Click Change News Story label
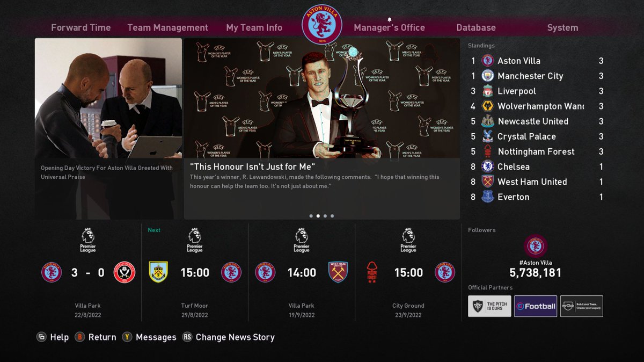The width and height of the screenshot is (644, 362). [235, 337]
